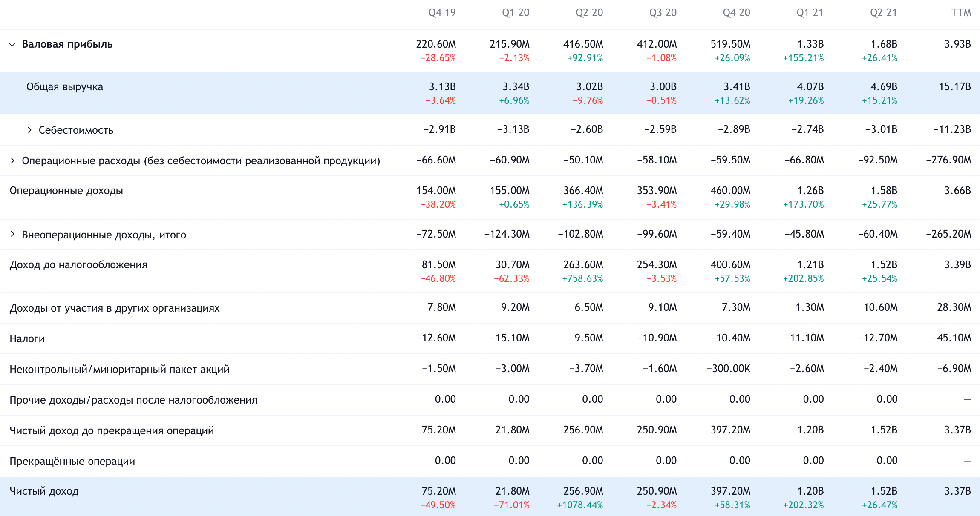Click cost TTM value −11.23B

(x=952, y=129)
